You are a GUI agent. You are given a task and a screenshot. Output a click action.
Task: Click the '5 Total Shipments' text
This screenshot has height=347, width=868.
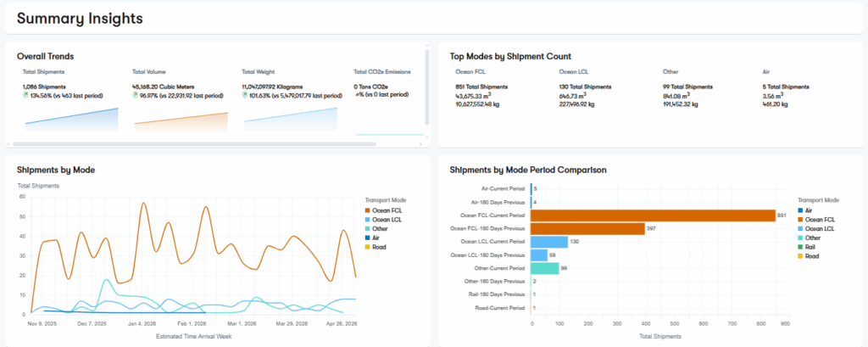click(x=786, y=87)
